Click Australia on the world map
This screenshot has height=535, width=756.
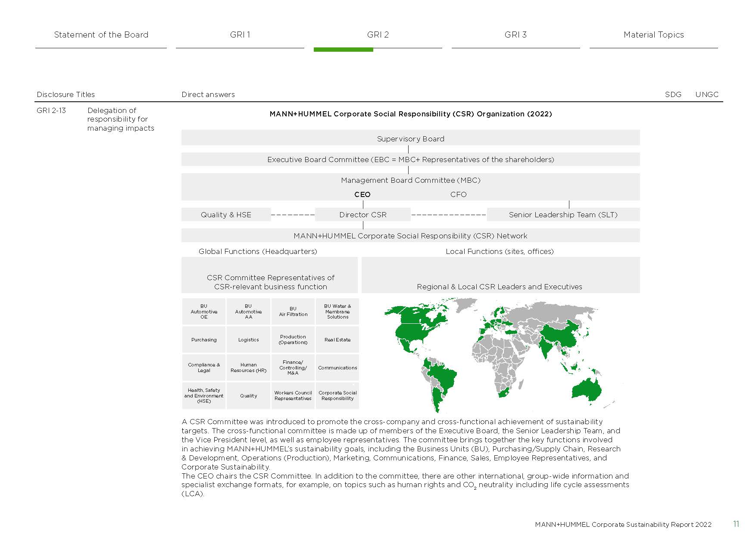tap(586, 389)
